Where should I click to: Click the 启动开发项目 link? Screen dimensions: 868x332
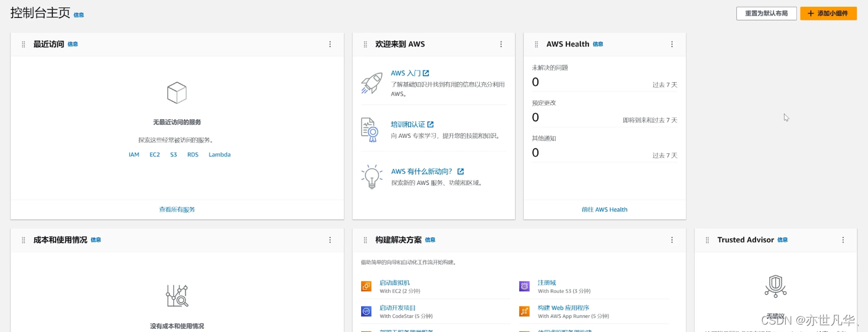pyautogui.click(x=398, y=308)
